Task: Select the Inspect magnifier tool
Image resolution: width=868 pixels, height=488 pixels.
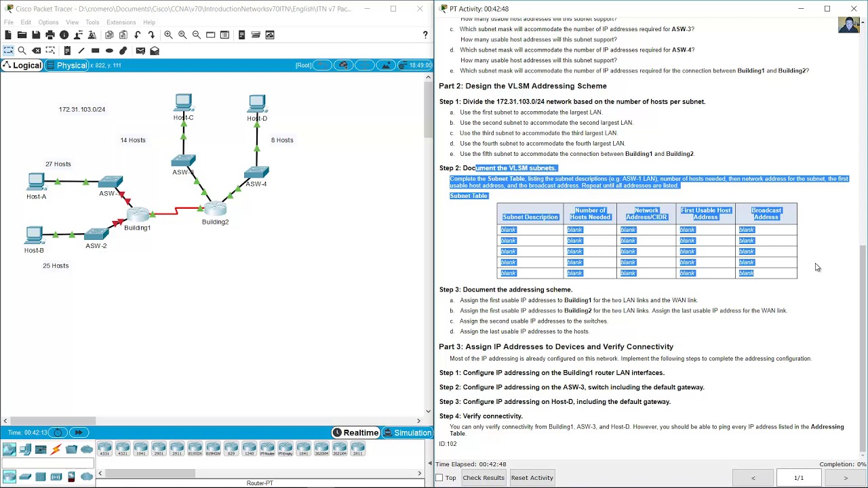Action: pos(22,50)
